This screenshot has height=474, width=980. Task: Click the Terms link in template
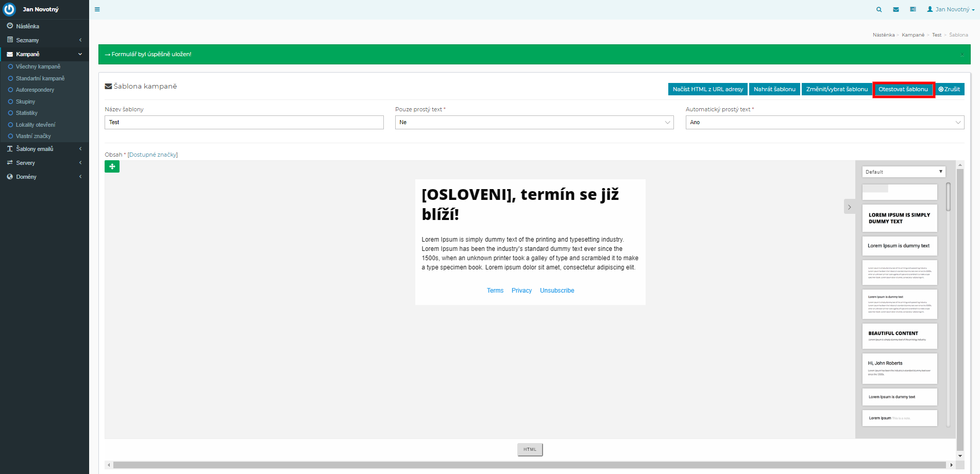click(x=495, y=291)
